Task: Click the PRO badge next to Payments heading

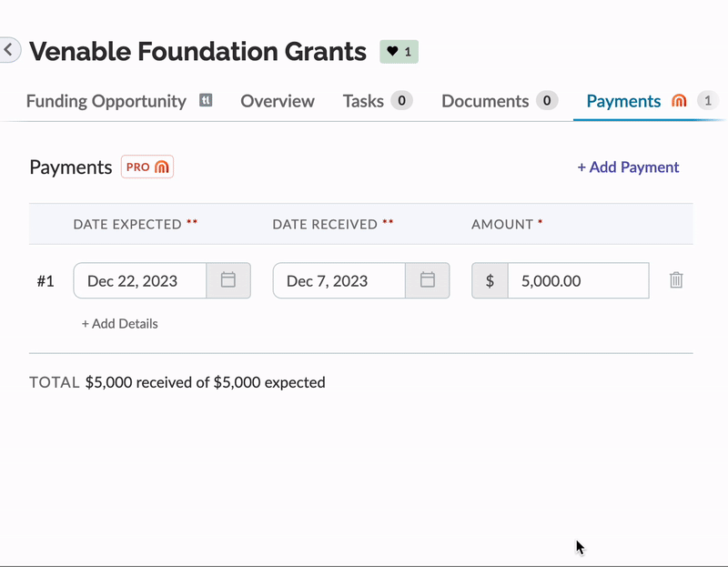Action: coord(147,167)
